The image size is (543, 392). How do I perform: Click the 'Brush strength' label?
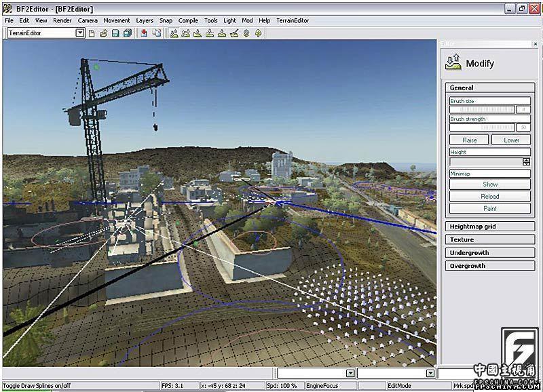point(468,119)
